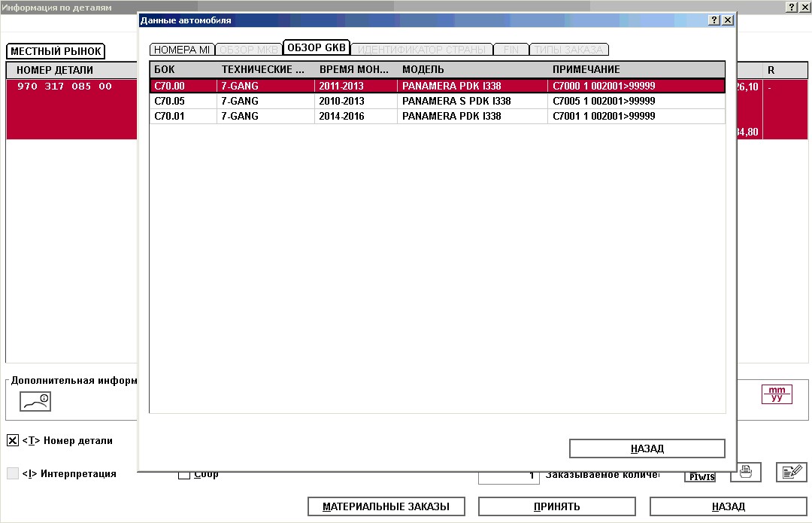Toggle the Номер детали checkbox
Screen dimensions: 812x523
pos(13,440)
